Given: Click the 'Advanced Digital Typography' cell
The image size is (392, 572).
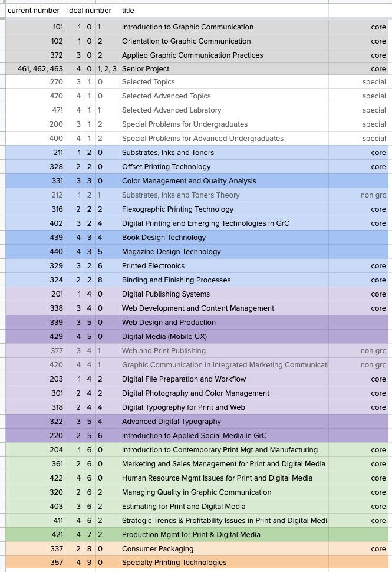Looking at the screenshot, I should point(224,422).
